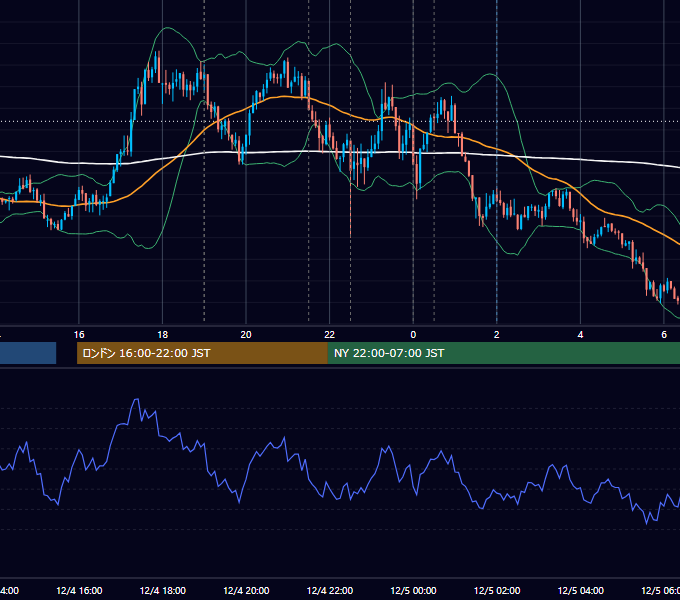This screenshot has height=600, width=680.
Task: Click the 12/4 16:00 label on bottom axis
Action: [79, 590]
